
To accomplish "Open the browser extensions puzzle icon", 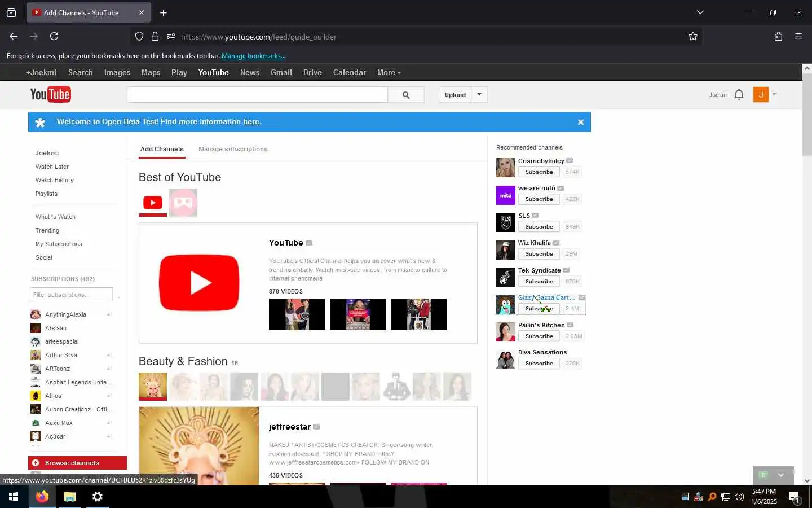I will pos(778,36).
